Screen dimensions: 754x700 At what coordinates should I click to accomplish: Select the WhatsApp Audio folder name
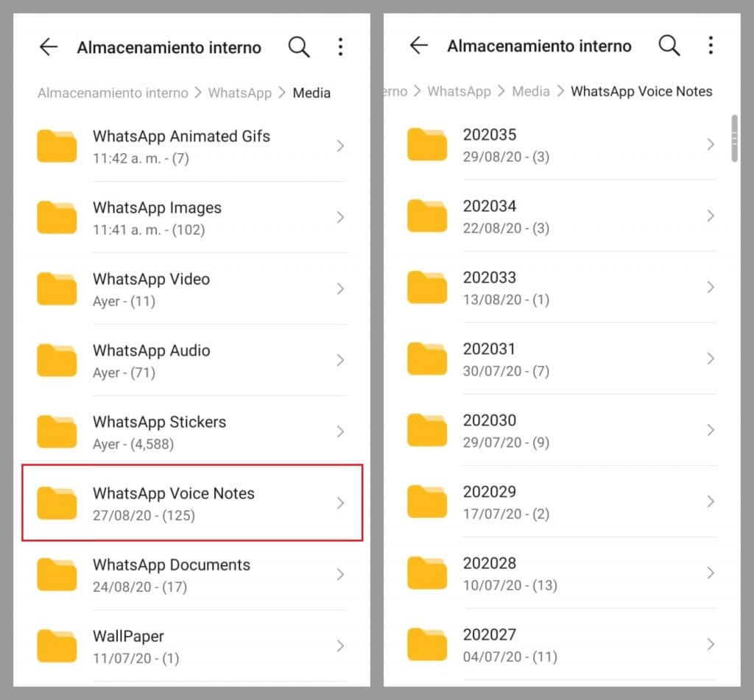point(152,350)
